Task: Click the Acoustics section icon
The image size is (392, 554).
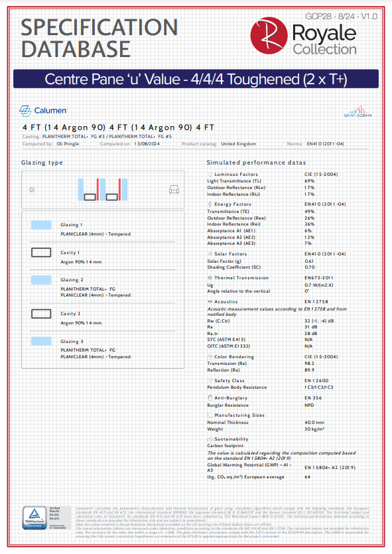Action: pyautogui.click(x=210, y=302)
